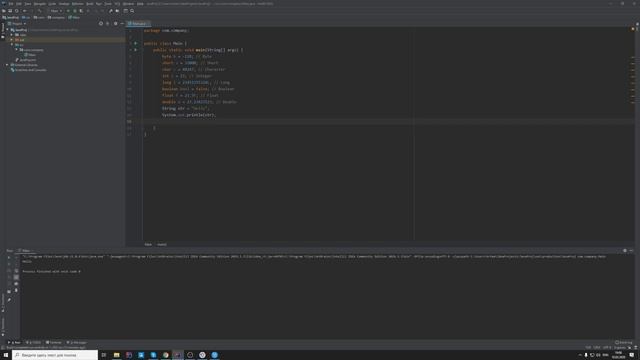The image size is (640, 360).
Task: Expand the out folder
Action: [x=12, y=40]
